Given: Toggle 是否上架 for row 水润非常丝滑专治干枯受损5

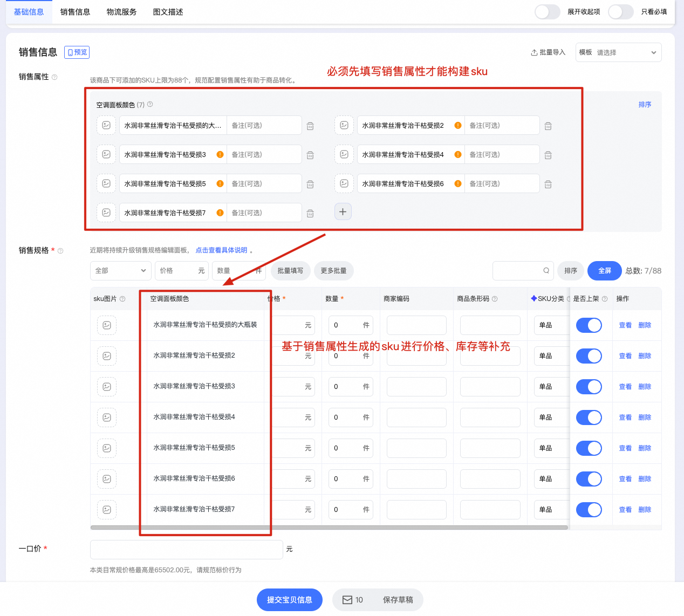Looking at the screenshot, I should tap(589, 448).
